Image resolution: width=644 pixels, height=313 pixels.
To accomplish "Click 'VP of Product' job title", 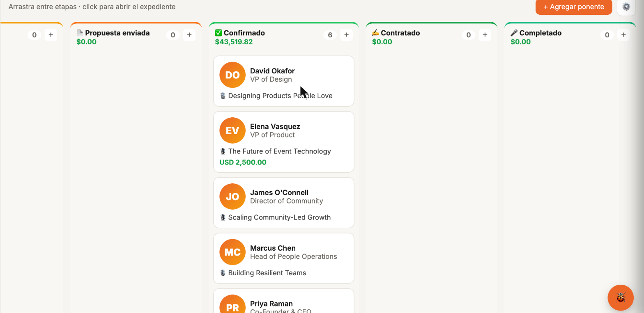I will (273, 135).
